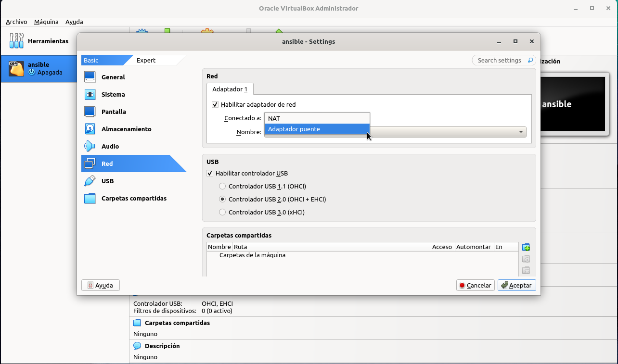
Task: Choose NAT from the dropdown list
Action: (x=317, y=118)
